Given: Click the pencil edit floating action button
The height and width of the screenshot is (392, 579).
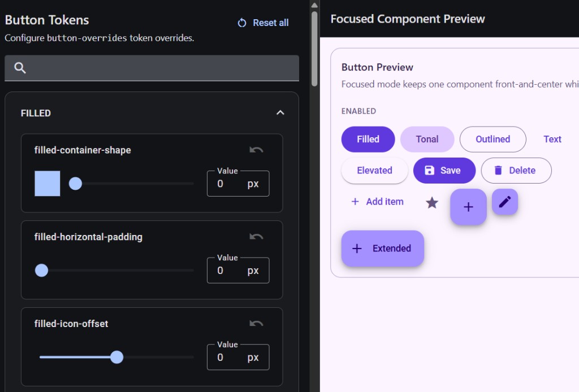Looking at the screenshot, I should [x=504, y=202].
